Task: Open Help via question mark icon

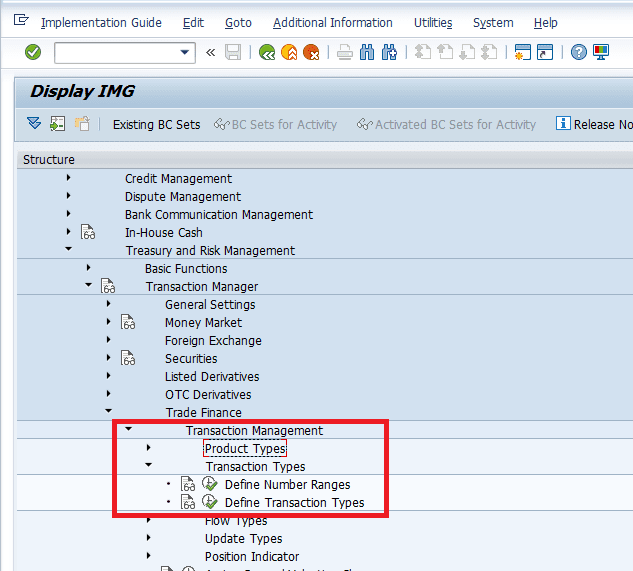Action: [x=578, y=52]
